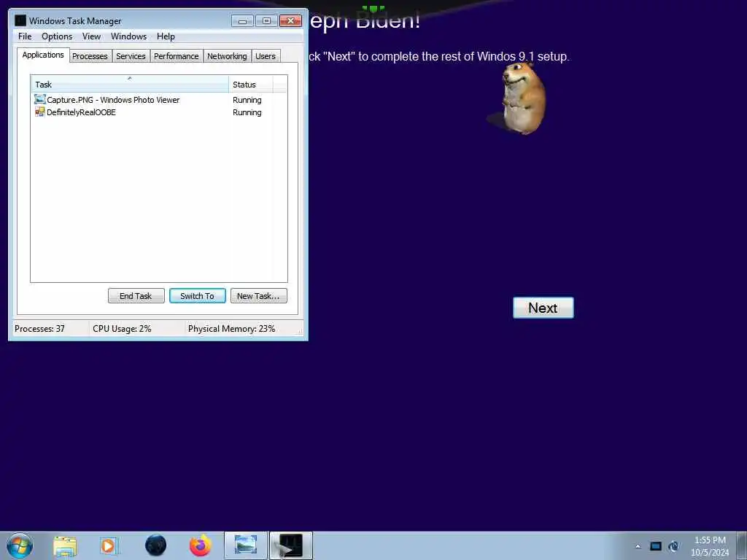Open the View menu

(x=91, y=36)
